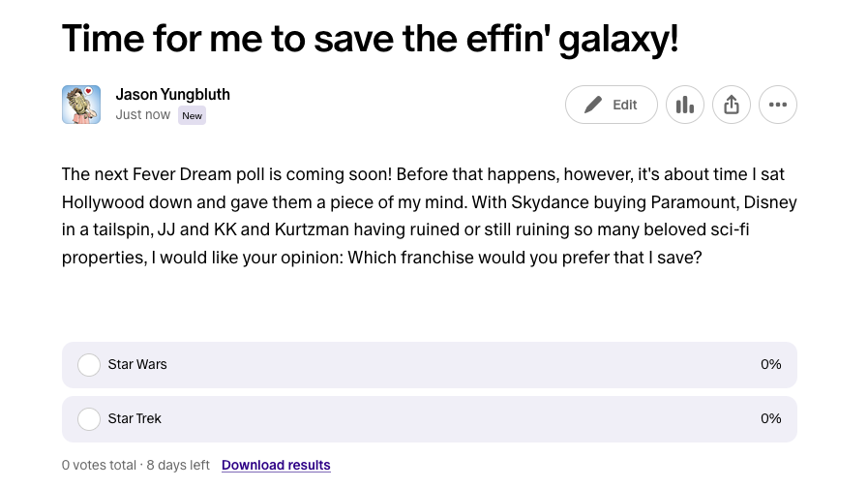The height and width of the screenshot is (488, 868).
Task: Click the "Just now" post timestamp
Action: tap(143, 115)
